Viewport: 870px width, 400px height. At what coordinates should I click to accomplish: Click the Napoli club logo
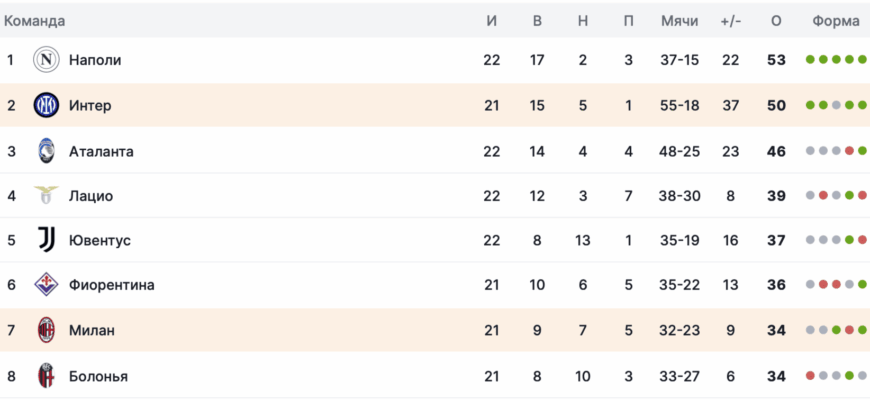(46, 60)
